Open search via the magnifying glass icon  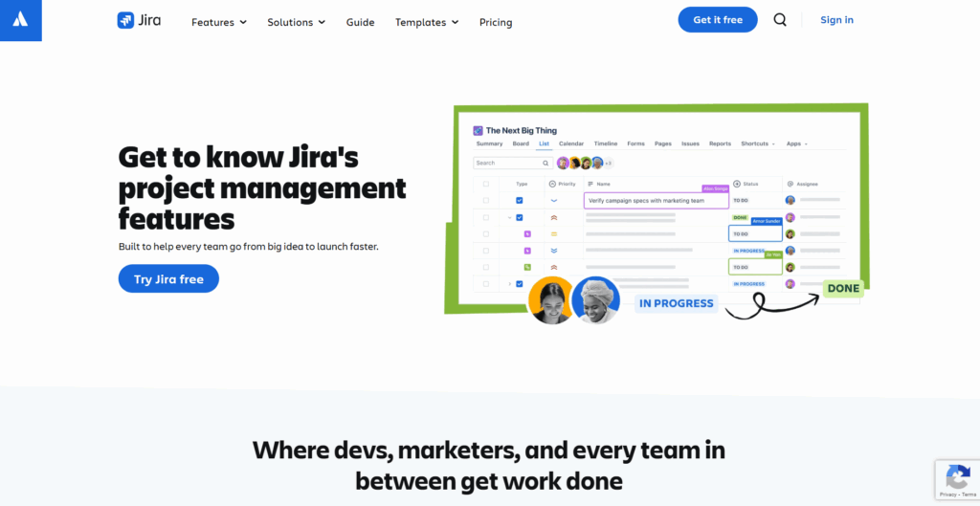click(x=780, y=20)
